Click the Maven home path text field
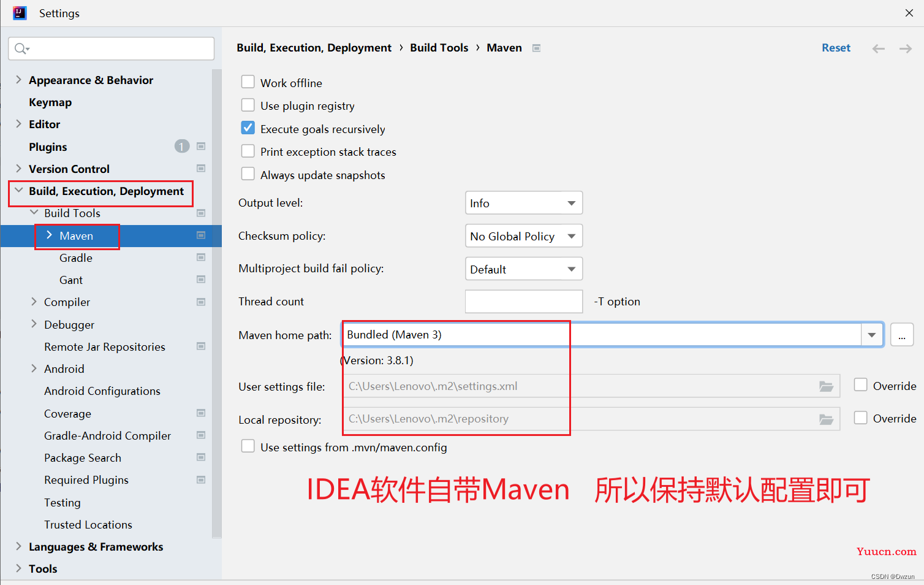Viewport: 924px width, 585px height. [x=601, y=335]
